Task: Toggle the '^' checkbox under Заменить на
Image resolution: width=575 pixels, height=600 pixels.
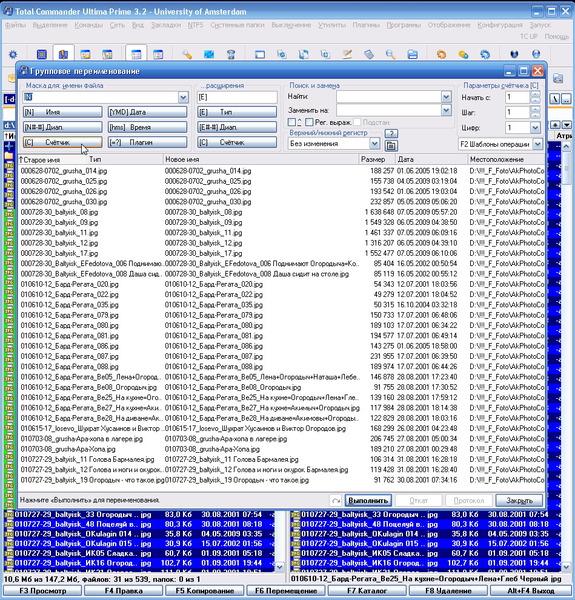Action: point(292,122)
